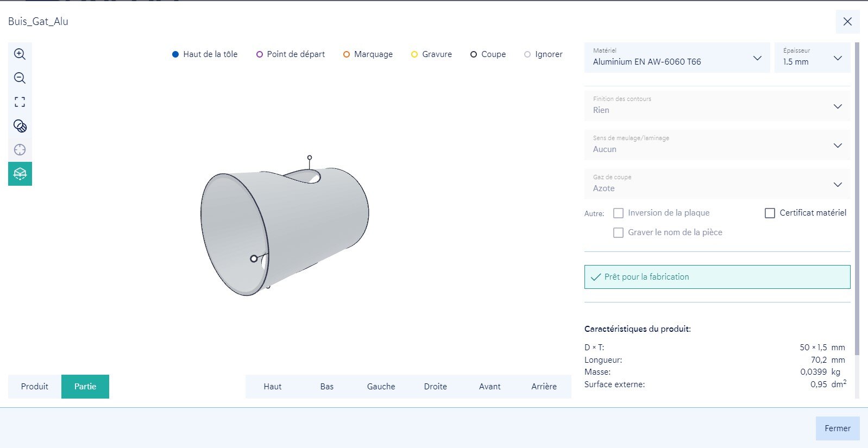The width and height of the screenshot is (868, 448).
Task: Open the Matériel dropdown
Action: point(677,58)
